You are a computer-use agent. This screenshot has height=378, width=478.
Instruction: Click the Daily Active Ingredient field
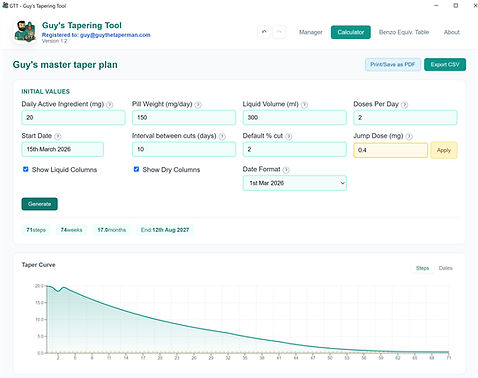pos(73,118)
